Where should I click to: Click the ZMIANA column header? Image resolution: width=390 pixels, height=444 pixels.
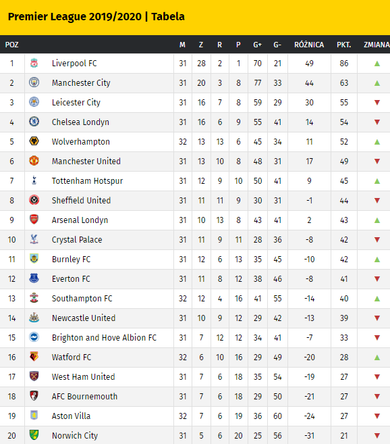click(377, 45)
